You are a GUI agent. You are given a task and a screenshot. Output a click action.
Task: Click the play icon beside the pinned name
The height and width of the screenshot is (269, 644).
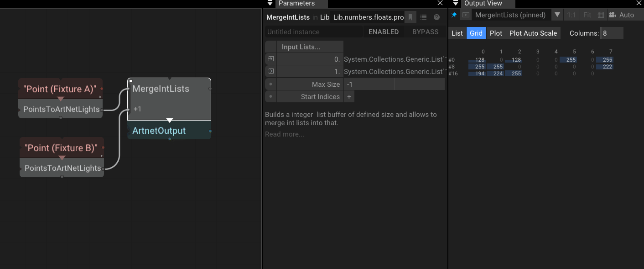(466, 15)
